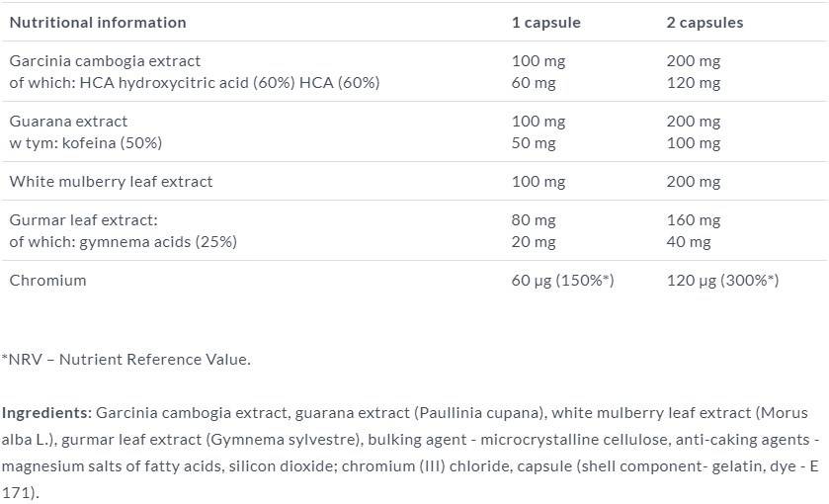
Task: Click the "120 µg (300%*)" chromium value
Action: tap(722, 281)
